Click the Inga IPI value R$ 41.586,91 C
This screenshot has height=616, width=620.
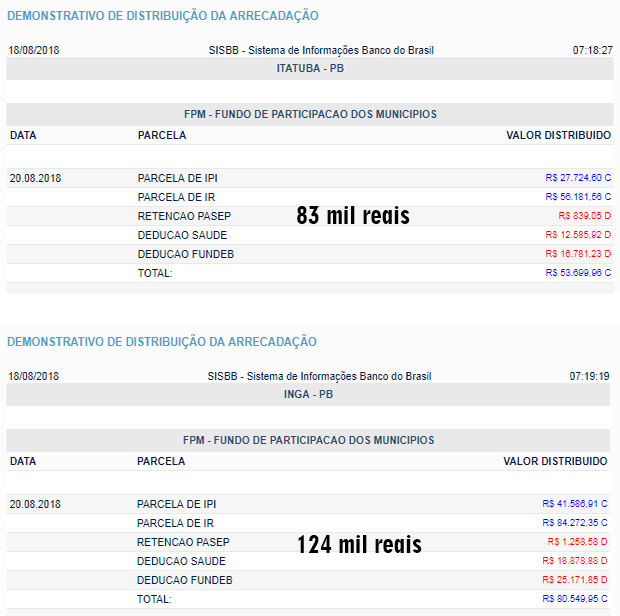pos(575,504)
